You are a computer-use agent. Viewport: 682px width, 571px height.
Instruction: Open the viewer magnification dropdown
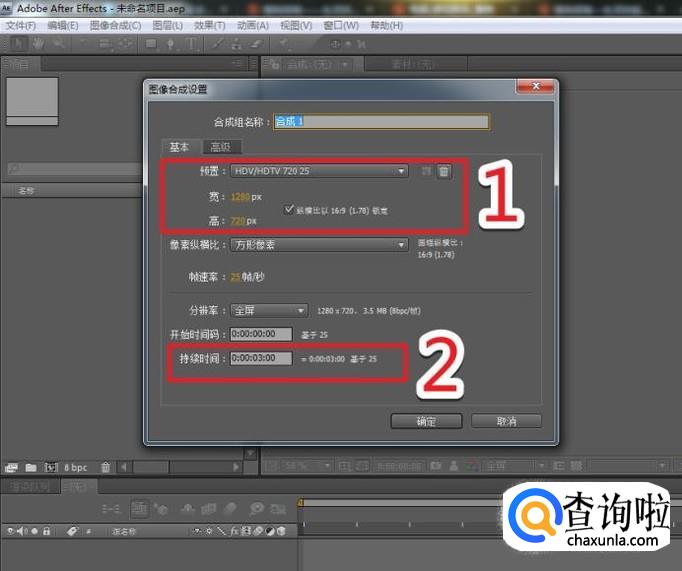pyautogui.click(x=307, y=466)
